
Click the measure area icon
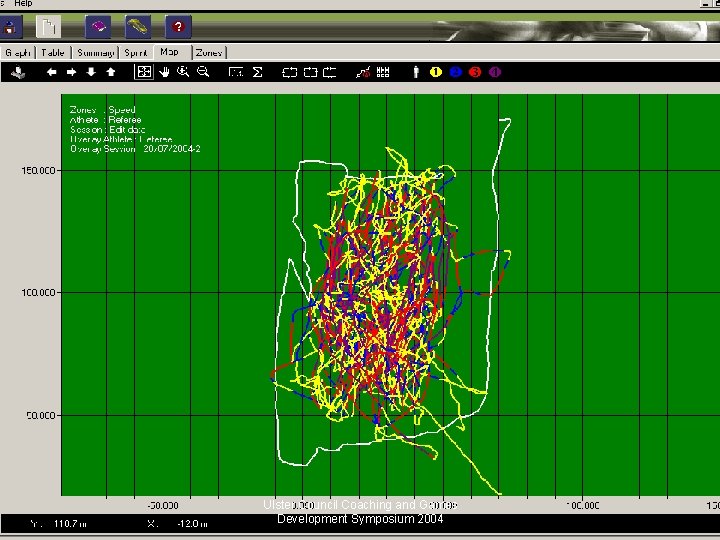click(236, 72)
